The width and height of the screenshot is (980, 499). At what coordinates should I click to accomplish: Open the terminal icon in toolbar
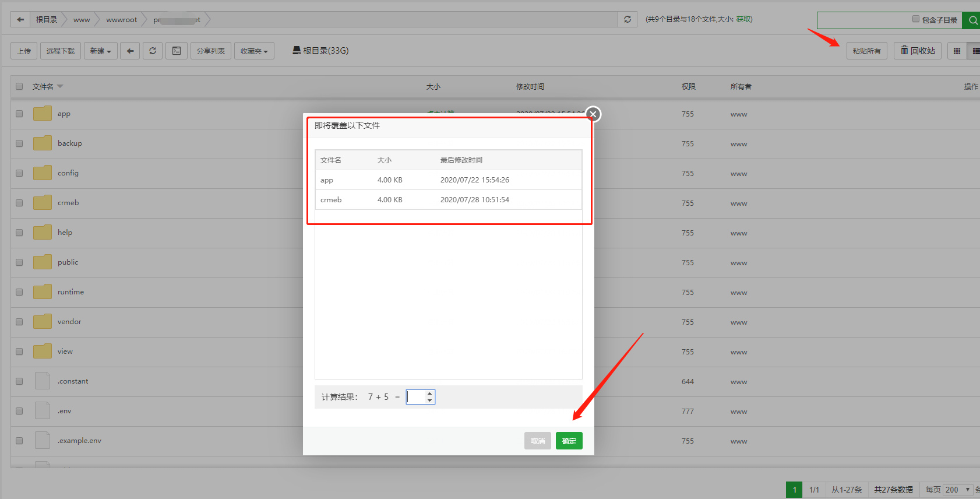point(177,51)
